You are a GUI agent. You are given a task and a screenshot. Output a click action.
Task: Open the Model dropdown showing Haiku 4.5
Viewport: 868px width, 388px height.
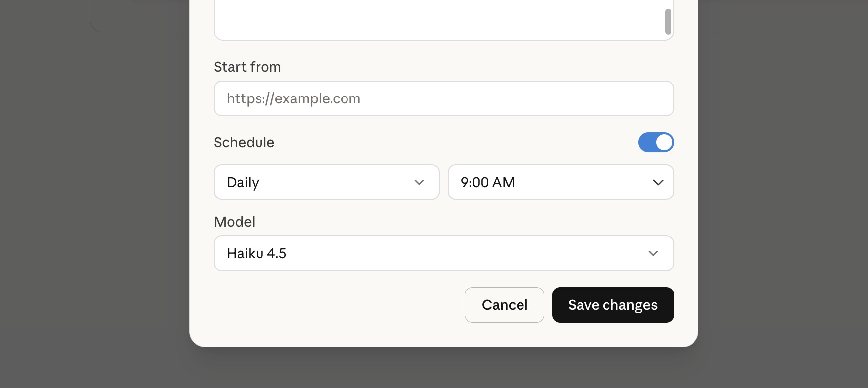[443, 253]
